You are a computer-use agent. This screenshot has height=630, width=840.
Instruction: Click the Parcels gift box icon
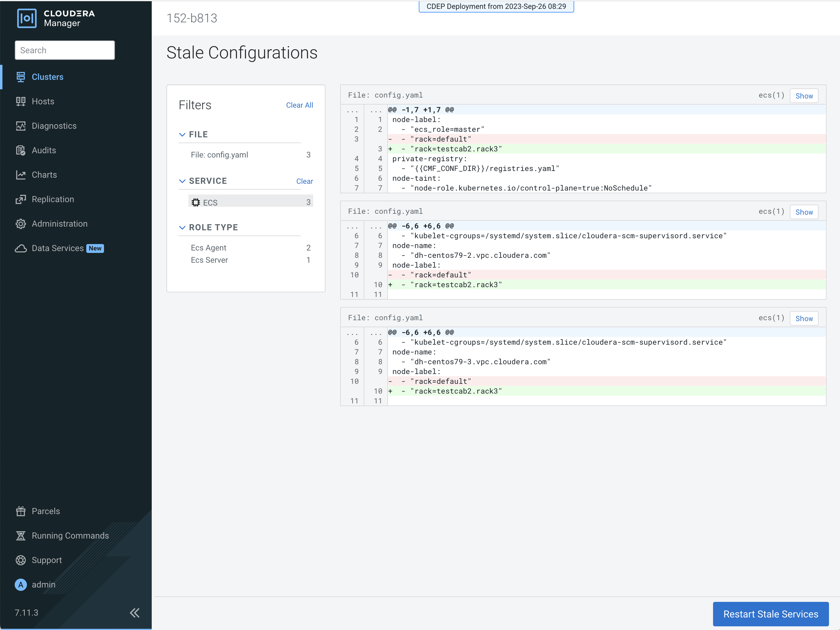(20, 511)
